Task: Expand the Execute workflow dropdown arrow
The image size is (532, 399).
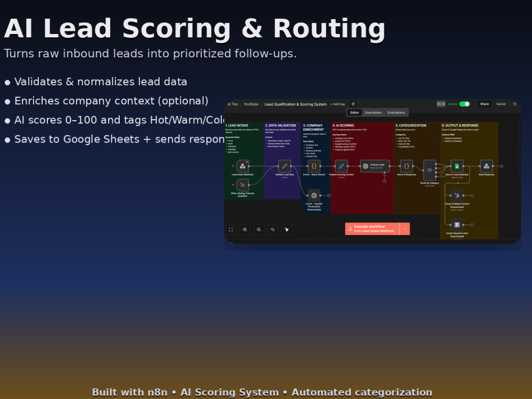Action: pyautogui.click(x=405, y=229)
